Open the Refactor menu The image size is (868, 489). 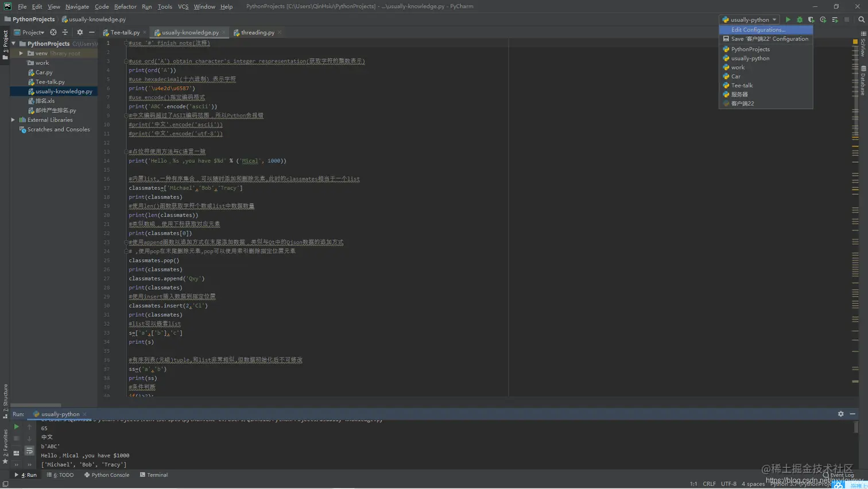point(125,6)
